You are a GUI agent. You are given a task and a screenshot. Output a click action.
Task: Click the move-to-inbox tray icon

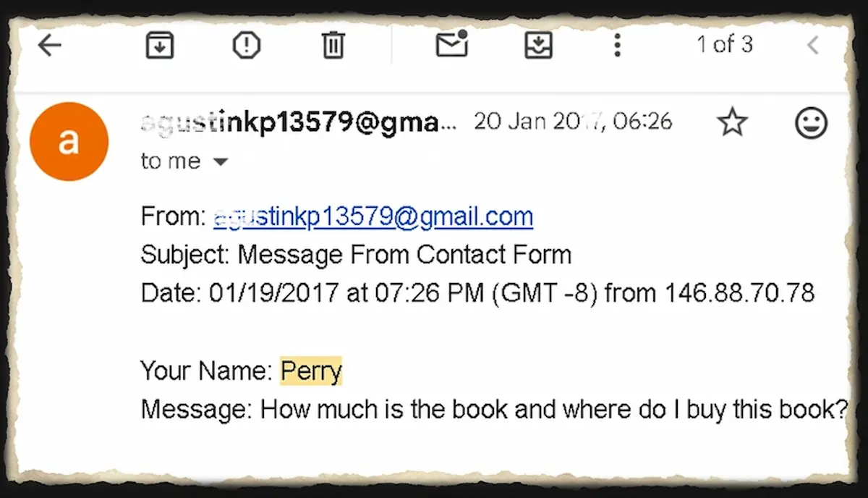(538, 46)
